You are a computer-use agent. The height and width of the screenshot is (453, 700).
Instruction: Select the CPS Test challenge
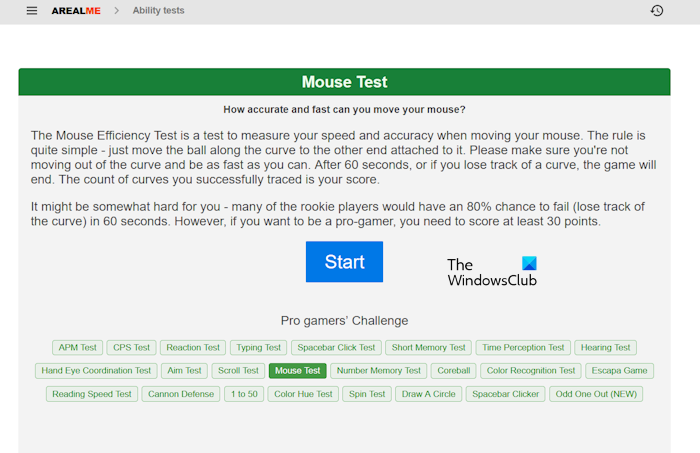(132, 348)
